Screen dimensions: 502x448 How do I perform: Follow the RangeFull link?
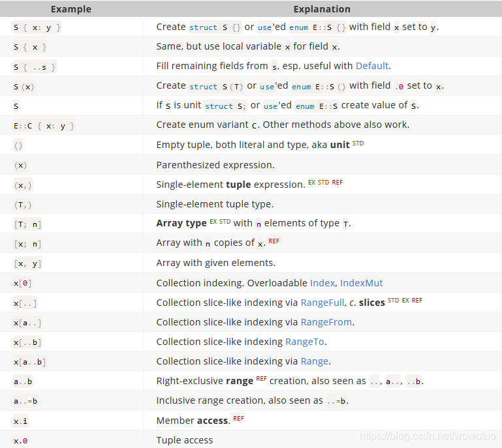point(322,303)
